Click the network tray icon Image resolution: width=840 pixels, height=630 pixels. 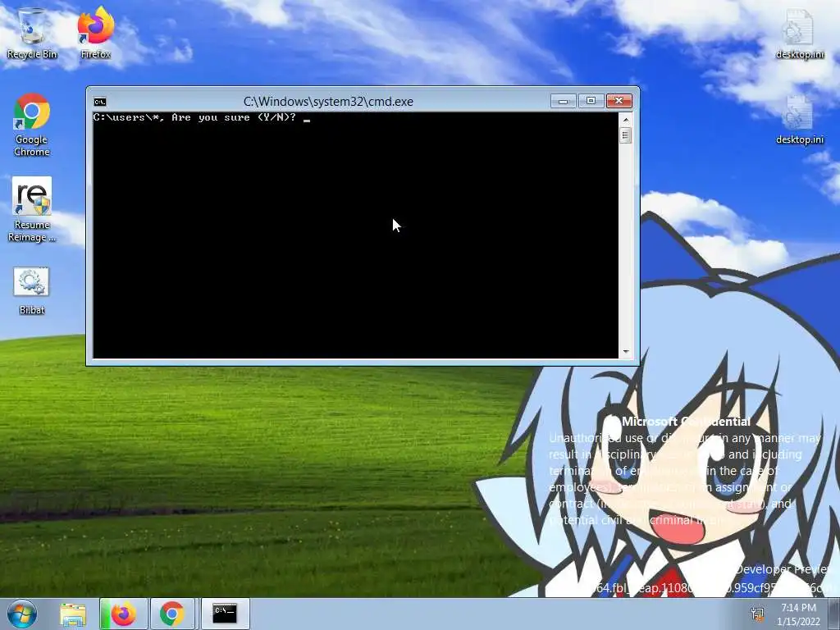tap(757, 614)
